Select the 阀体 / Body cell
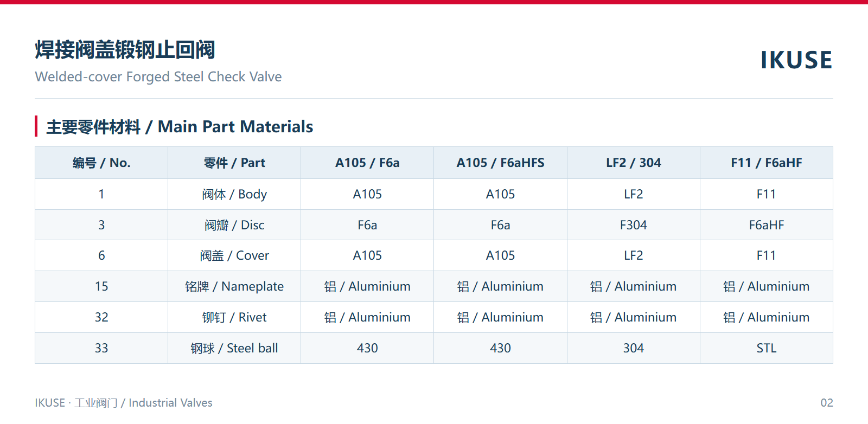Screen dimensions: 868x424 tap(234, 194)
